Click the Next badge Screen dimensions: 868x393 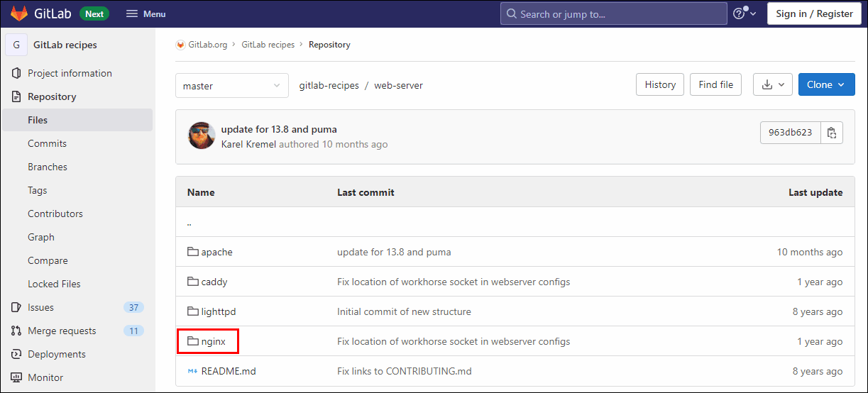[94, 13]
